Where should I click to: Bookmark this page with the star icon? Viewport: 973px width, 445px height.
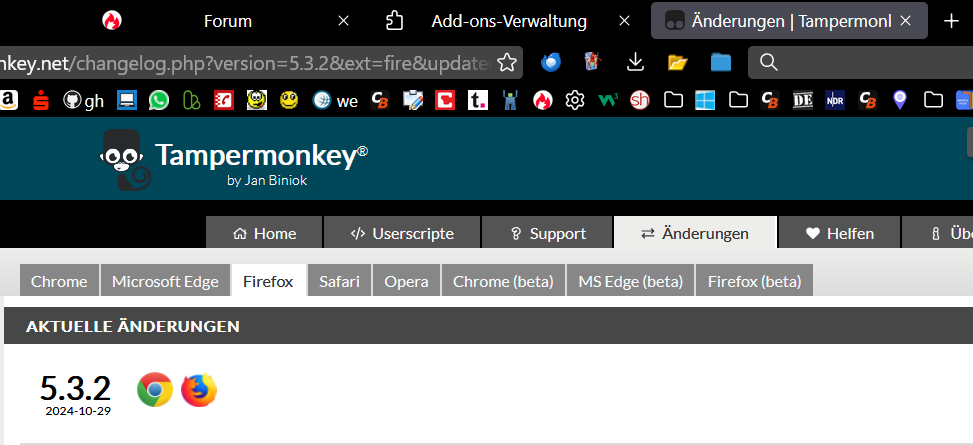[x=507, y=62]
